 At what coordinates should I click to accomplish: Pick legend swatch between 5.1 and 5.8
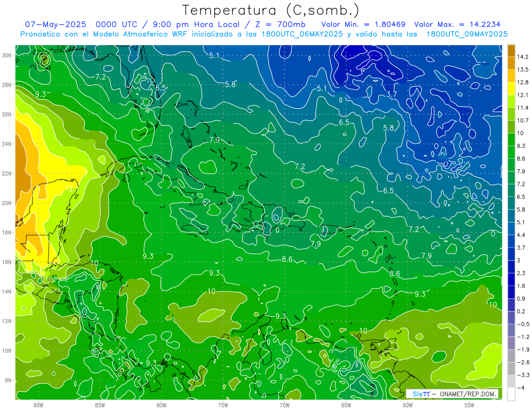511,215
